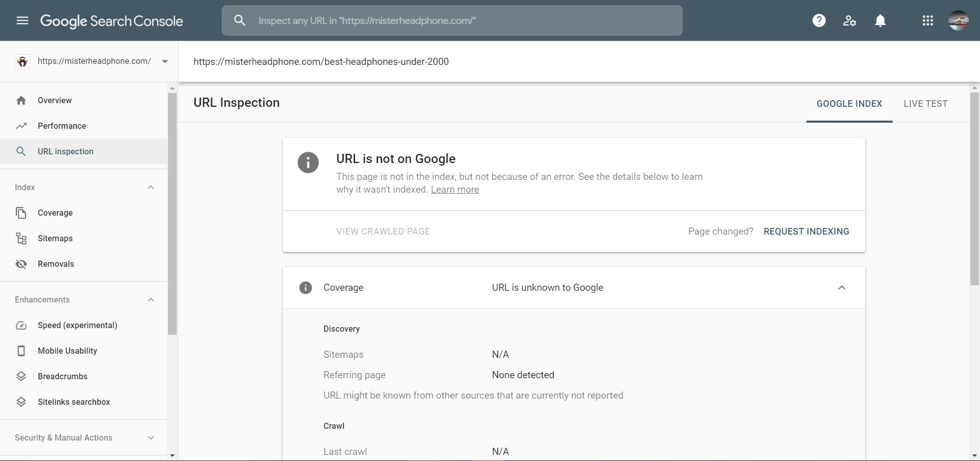
Task: Click the Mobile Usability phone icon
Action: 21,351
